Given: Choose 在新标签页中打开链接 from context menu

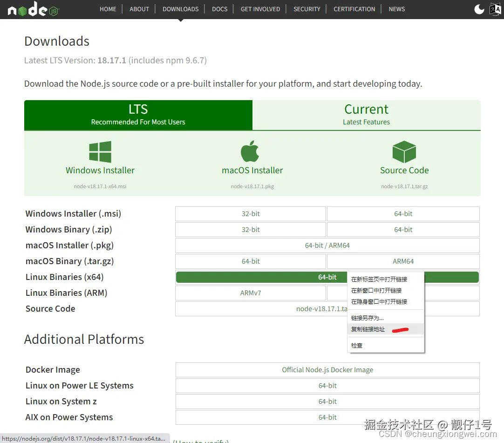Looking at the screenshot, I should point(386,279).
